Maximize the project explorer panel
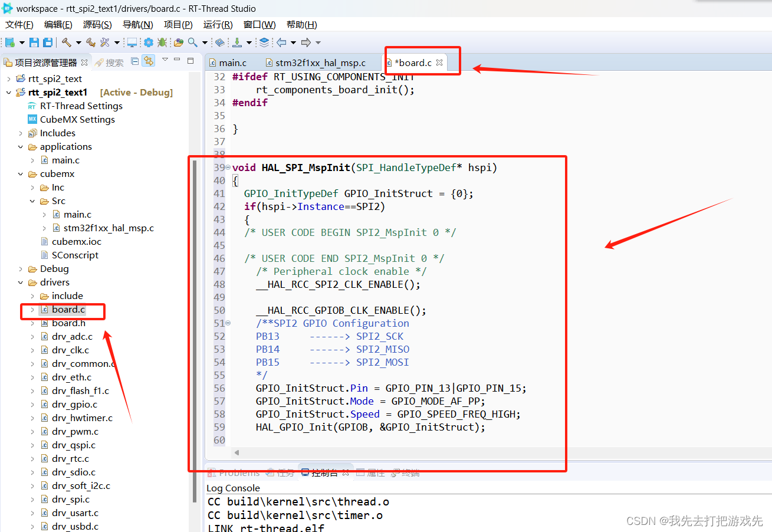The height and width of the screenshot is (532, 772). click(190, 60)
